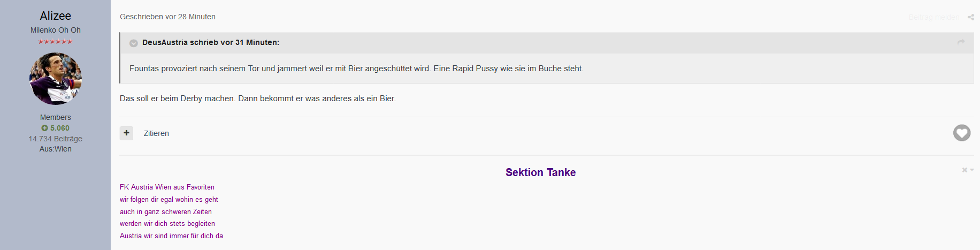Click the Sektion Tanke signature heading
980x250 pixels.
540,172
